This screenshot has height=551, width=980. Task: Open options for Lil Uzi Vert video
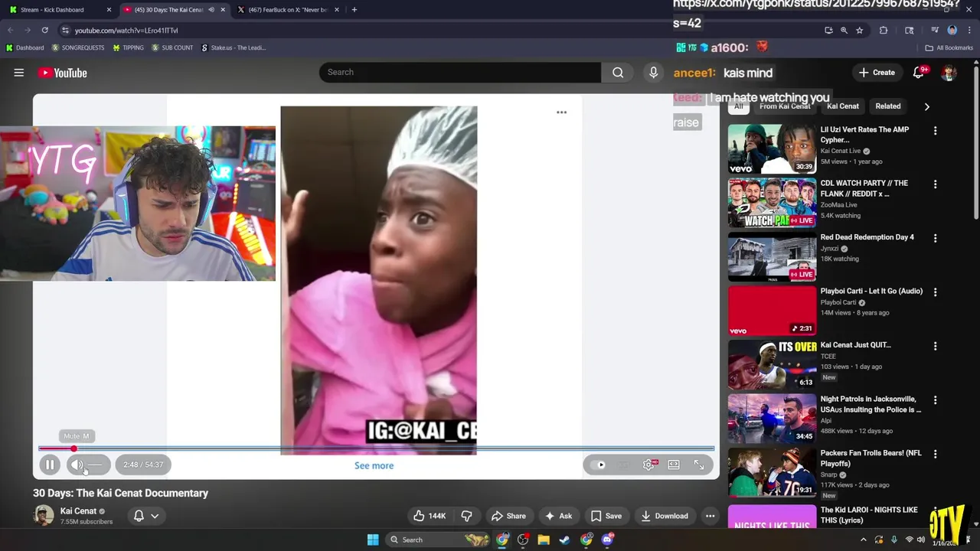coord(935,131)
